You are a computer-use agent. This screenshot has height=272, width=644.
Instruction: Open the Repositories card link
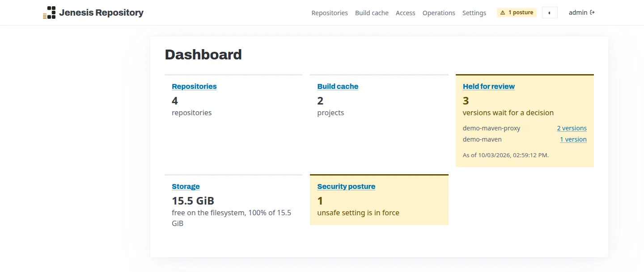coord(194,86)
